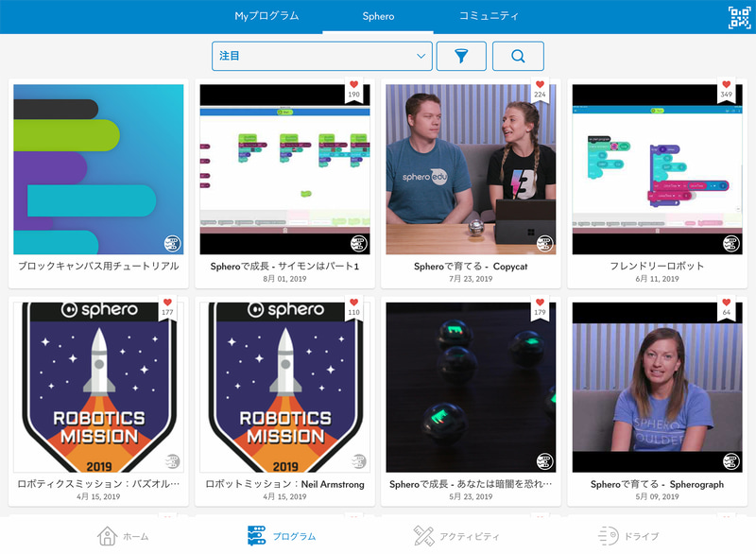
Task: Click the date 8月 01, 2019
Action: click(285, 279)
